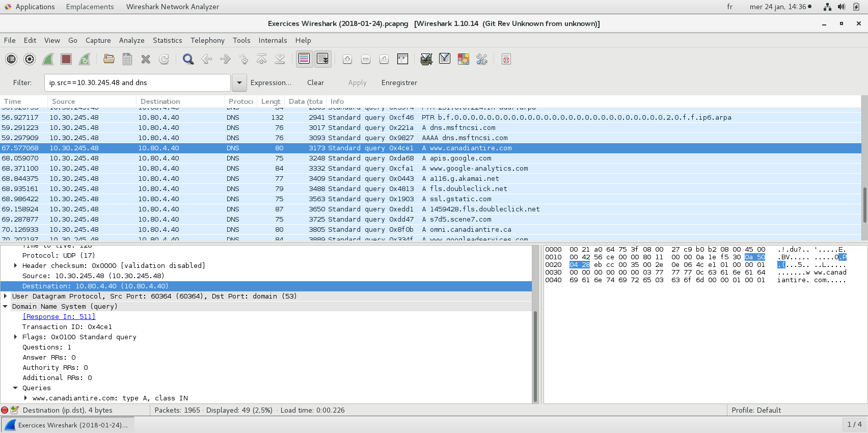Viewport: 868px width, 433px height.
Task: Open the Internals menu
Action: [x=273, y=40]
